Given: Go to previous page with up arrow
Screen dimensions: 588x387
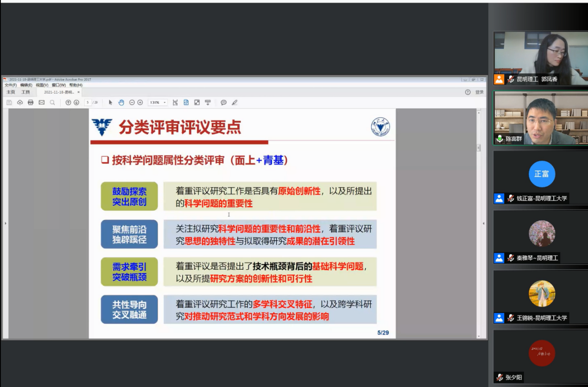Looking at the screenshot, I should click(x=68, y=102).
